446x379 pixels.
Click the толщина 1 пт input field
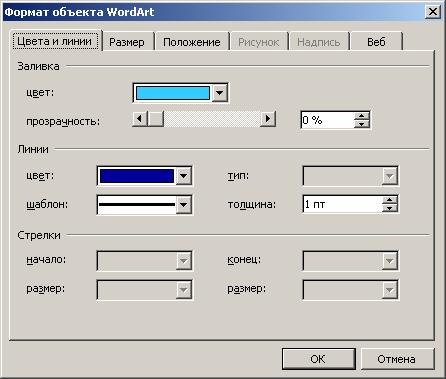point(343,204)
